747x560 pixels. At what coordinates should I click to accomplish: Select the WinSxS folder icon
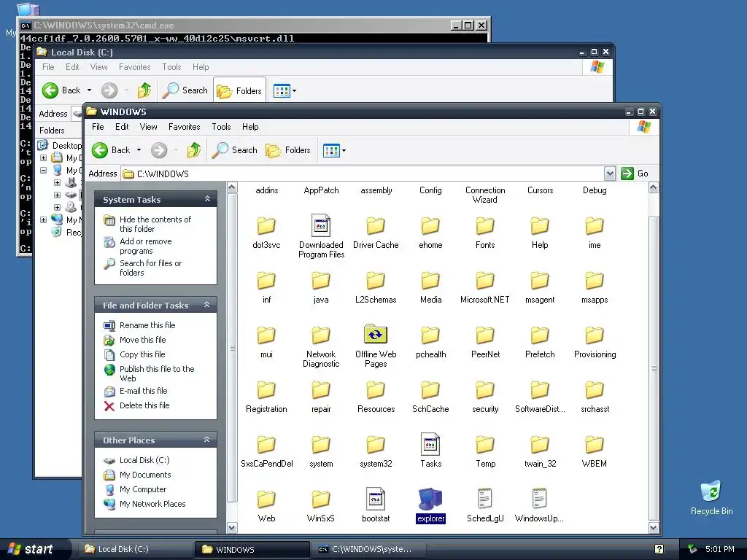[x=321, y=500]
